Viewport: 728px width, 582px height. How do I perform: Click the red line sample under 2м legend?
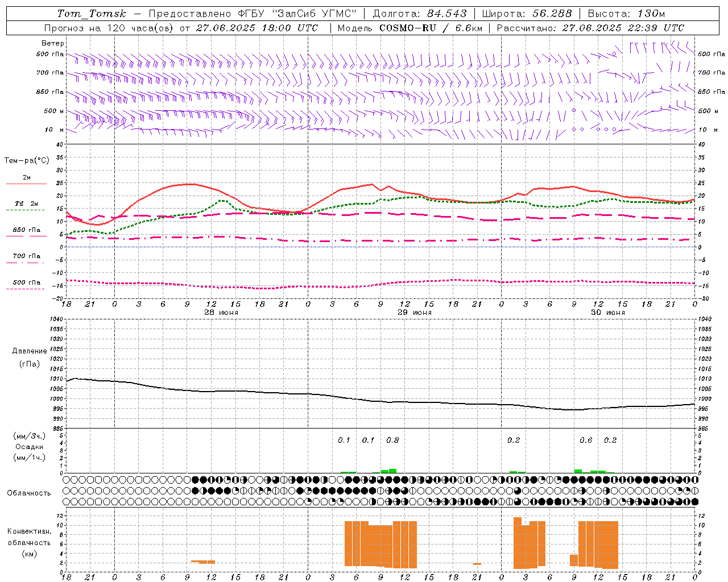tap(26, 184)
